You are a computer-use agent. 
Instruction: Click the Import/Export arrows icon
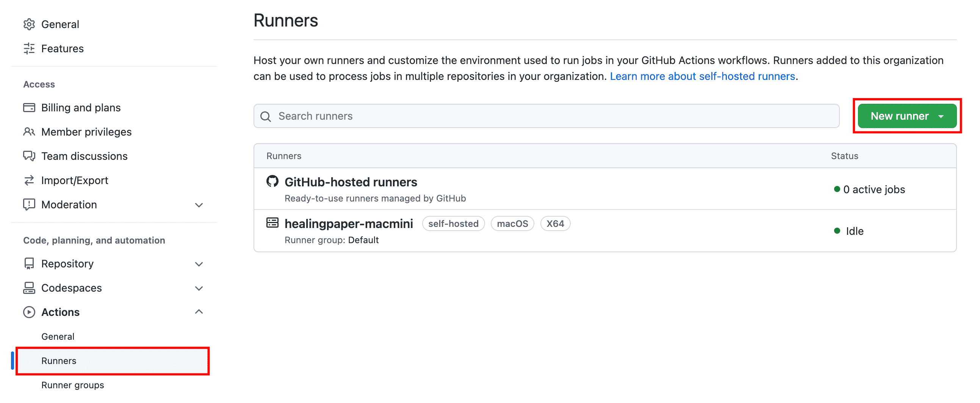point(29,180)
